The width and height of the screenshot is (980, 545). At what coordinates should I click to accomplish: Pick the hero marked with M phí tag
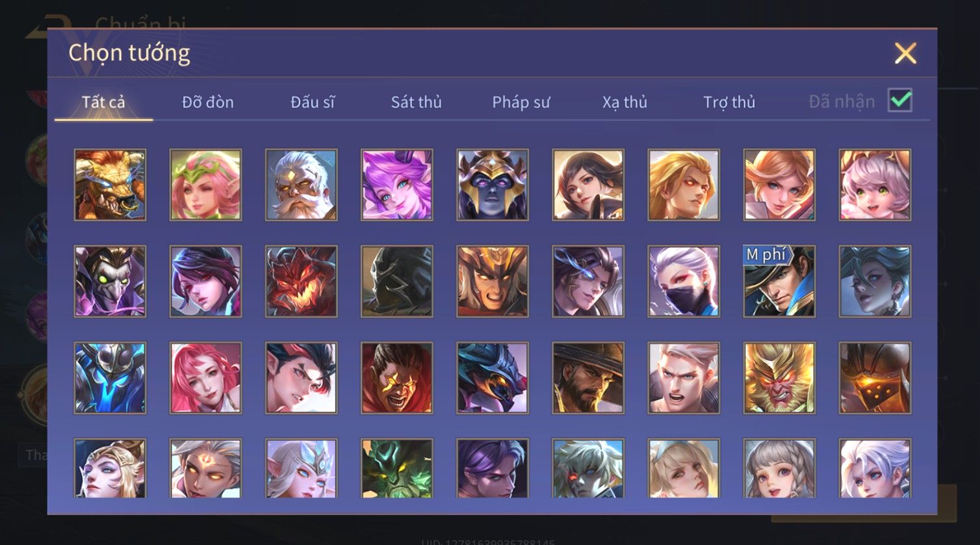[779, 281]
